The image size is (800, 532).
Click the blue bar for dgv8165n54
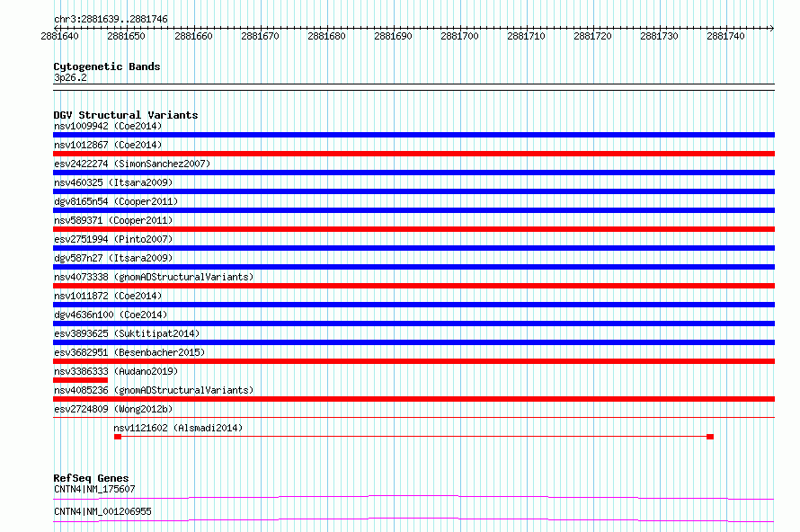413,210
